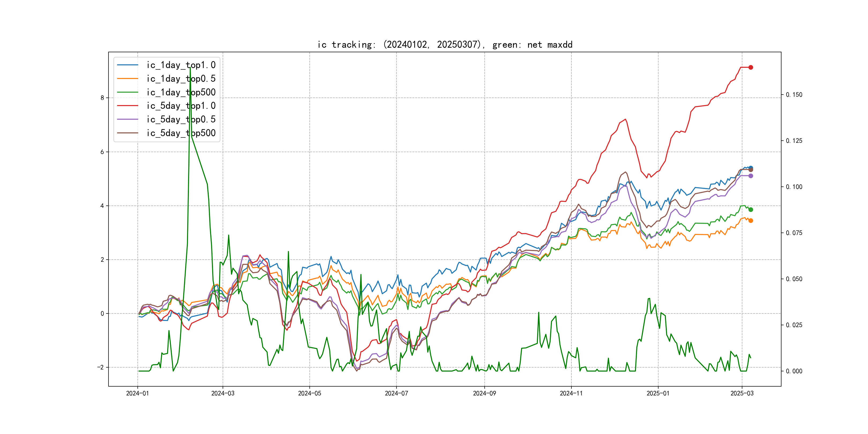Screen dimensions: 868x434
Task: Click the red endpoint marker dot
Action: [x=750, y=68]
